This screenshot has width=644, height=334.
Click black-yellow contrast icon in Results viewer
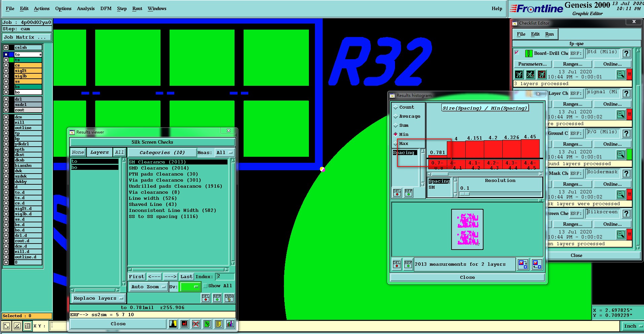coord(173,324)
